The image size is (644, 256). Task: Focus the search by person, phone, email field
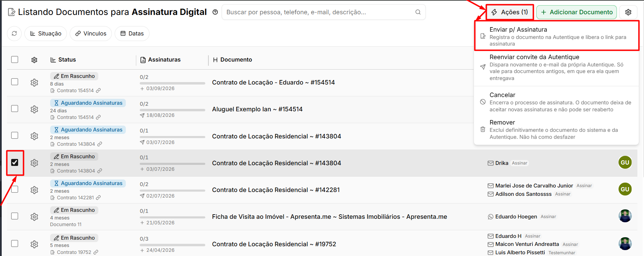(324, 12)
